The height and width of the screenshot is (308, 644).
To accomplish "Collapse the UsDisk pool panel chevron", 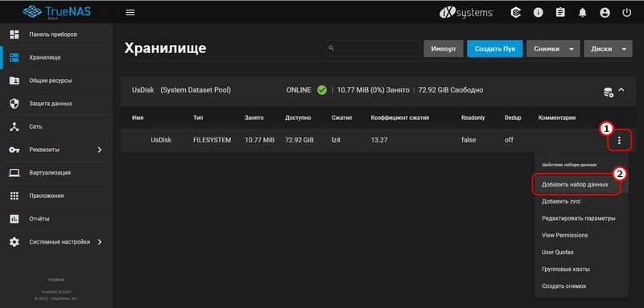I will point(621,90).
